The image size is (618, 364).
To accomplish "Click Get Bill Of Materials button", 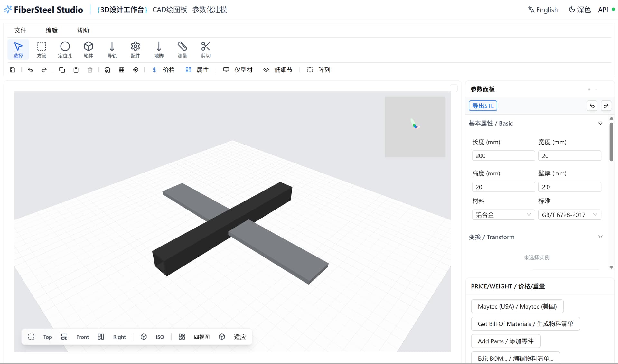I will (x=525, y=324).
